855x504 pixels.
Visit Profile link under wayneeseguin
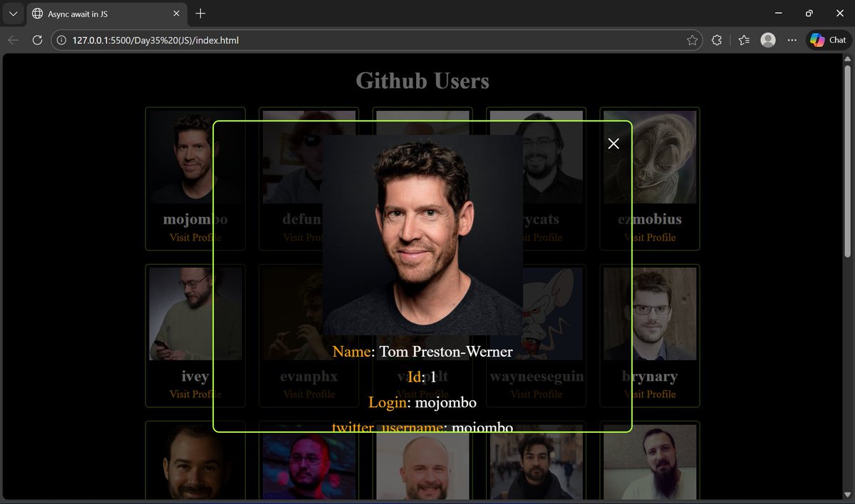click(537, 394)
